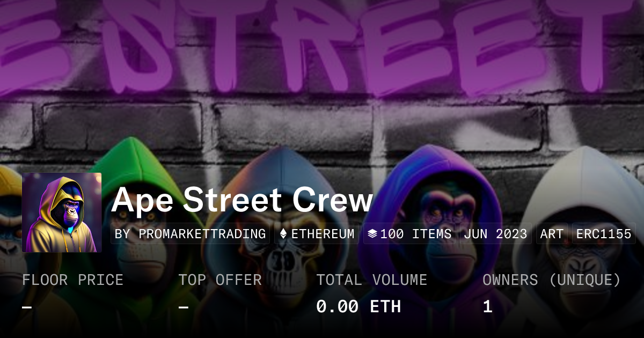Select the TOTAL VOLUME label
The height and width of the screenshot is (338, 644).
[x=371, y=280]
